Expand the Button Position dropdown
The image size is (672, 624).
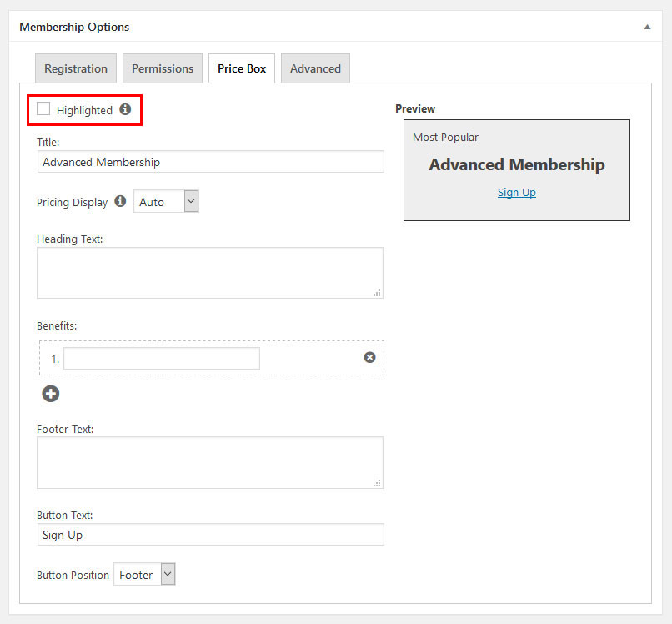[x=144, y=575]
